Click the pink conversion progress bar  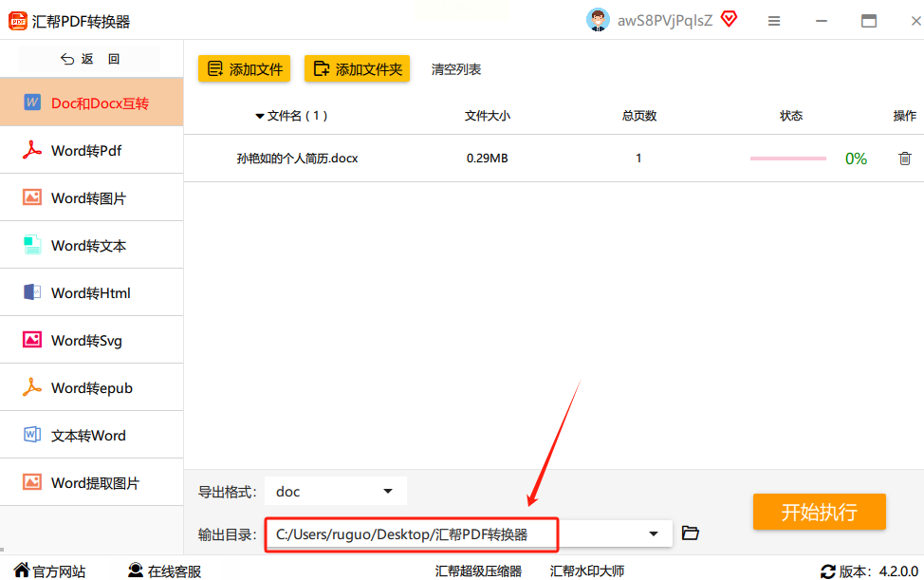(x=788, y=159)
